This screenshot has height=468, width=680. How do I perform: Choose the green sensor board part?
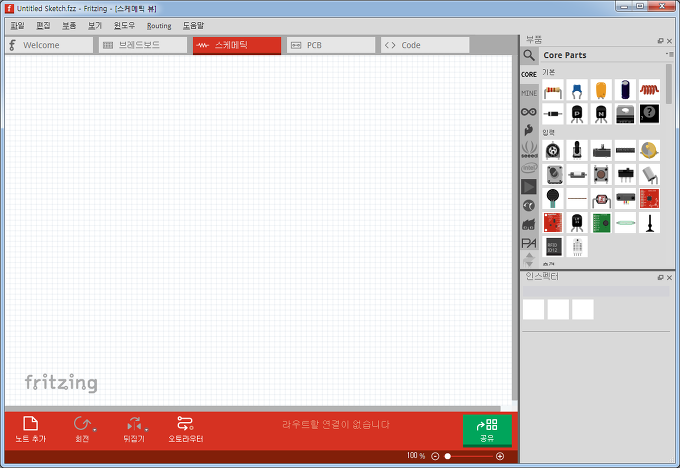(x=601, y=223)
